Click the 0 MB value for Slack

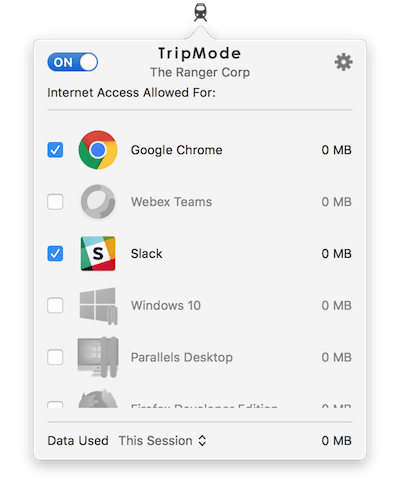coord(337,254)
